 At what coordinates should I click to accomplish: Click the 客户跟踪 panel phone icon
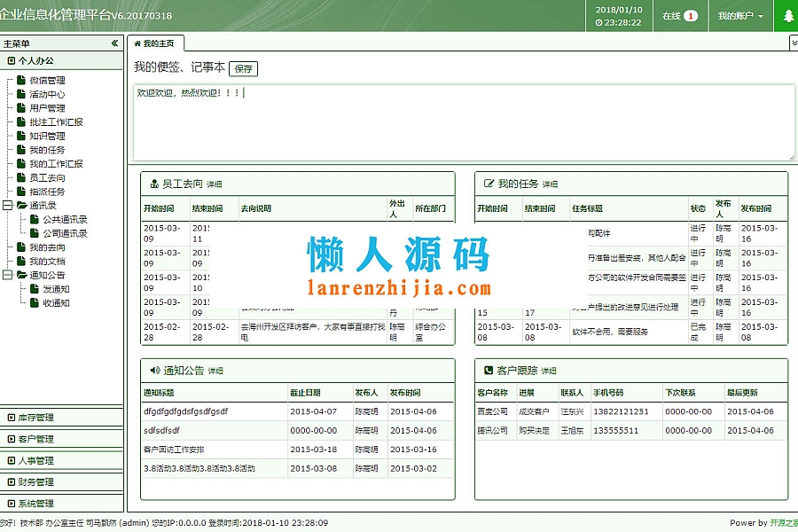point(488,370)
